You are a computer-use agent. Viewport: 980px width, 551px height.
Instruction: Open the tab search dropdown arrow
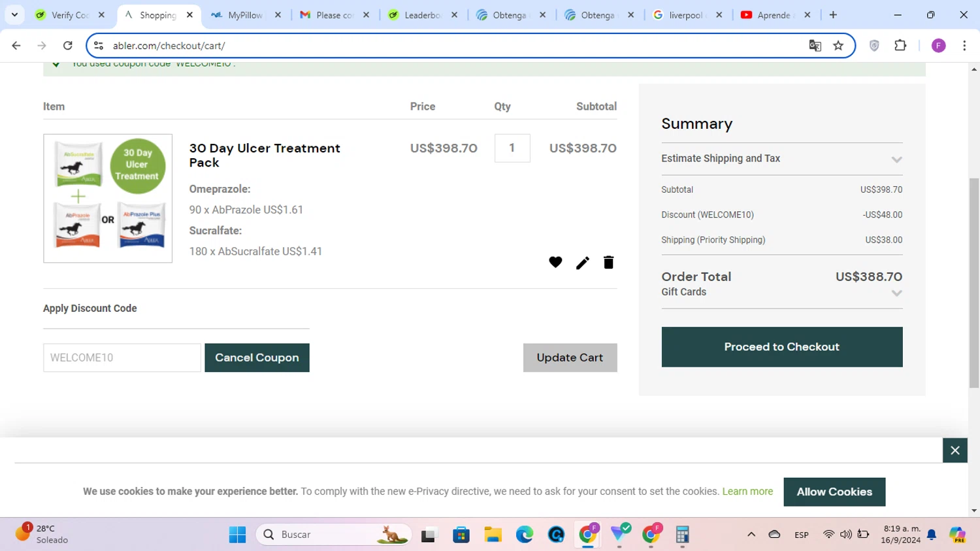pos(14,14)
